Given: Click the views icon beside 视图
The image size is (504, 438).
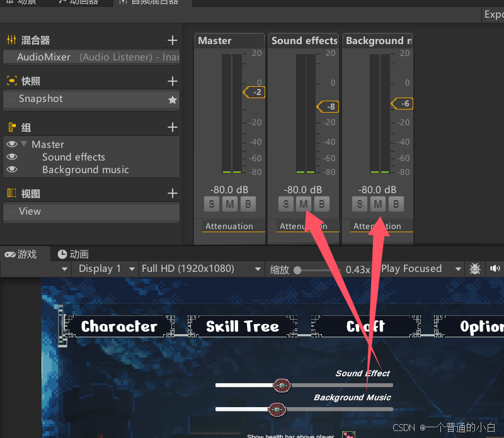Looking at the screenshot, I should coord(11,193).
